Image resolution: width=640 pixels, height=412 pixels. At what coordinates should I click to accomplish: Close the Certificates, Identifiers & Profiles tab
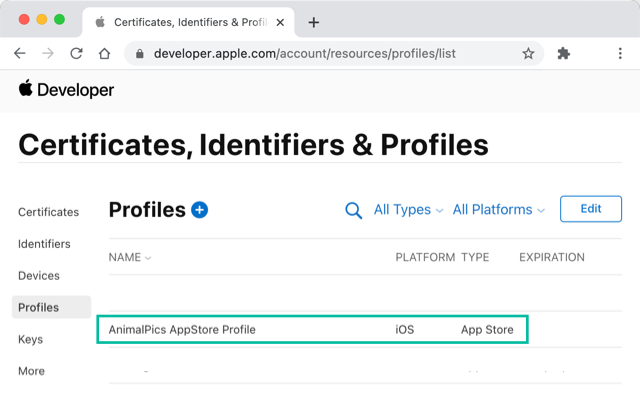(x=280, y=22)
